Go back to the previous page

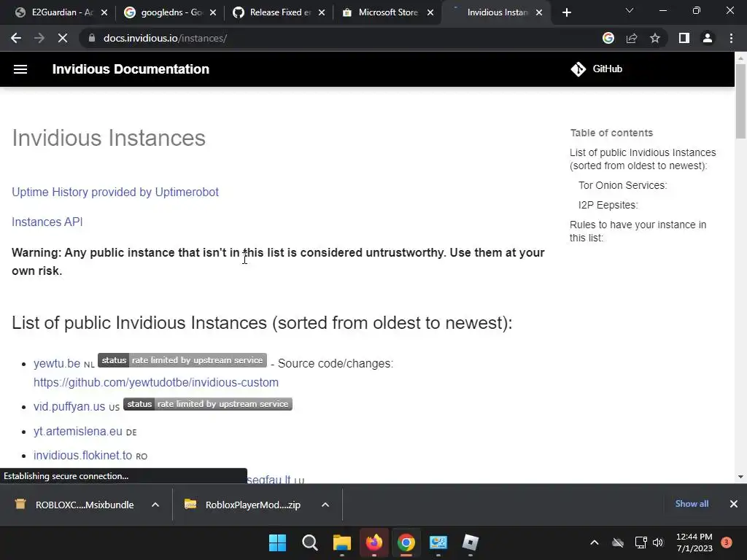point(16,38)
